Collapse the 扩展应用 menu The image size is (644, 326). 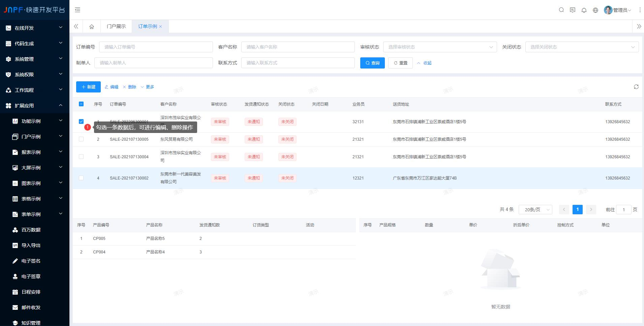point(35,106)
